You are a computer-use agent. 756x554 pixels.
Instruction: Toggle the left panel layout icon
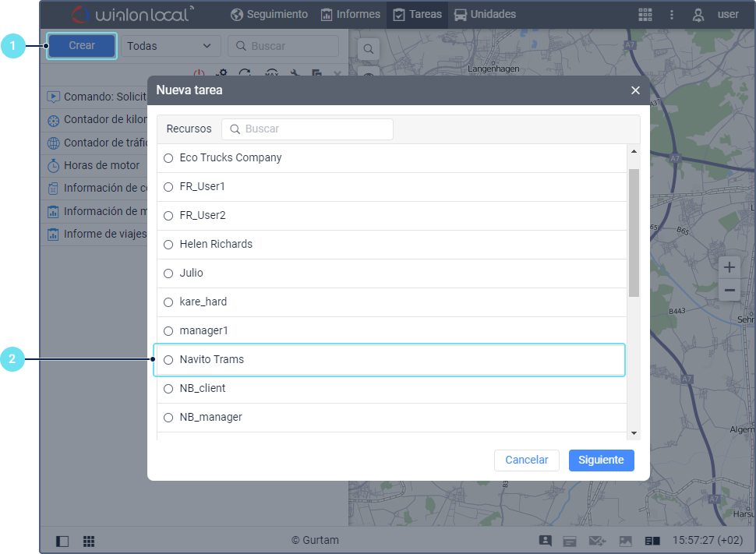coord(62,541)
